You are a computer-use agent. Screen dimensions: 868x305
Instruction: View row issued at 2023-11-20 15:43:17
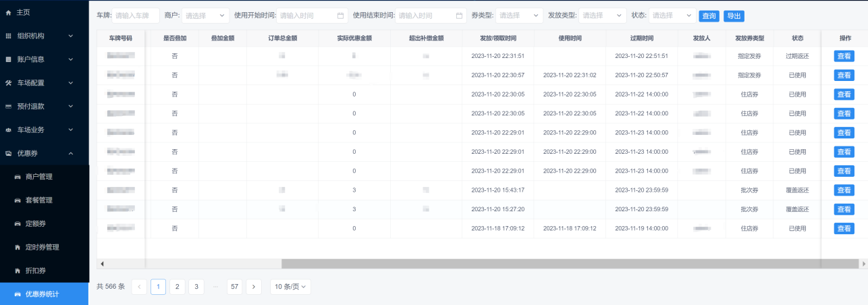[x=844, y=190]
